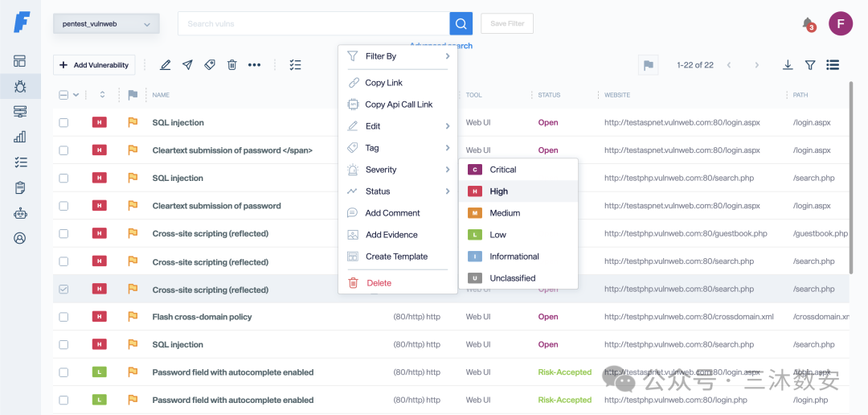Check the Cleartext submission of password </span> checkbox

[63, 150]
